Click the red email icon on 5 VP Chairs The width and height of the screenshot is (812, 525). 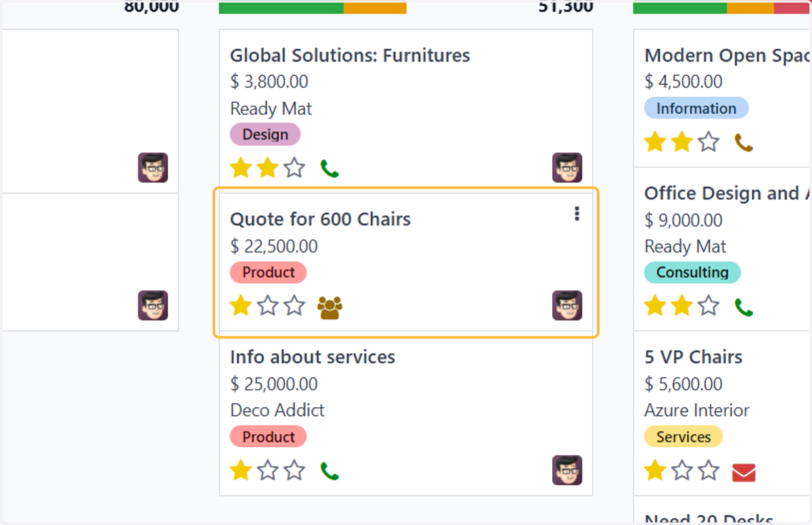point(744,472)
